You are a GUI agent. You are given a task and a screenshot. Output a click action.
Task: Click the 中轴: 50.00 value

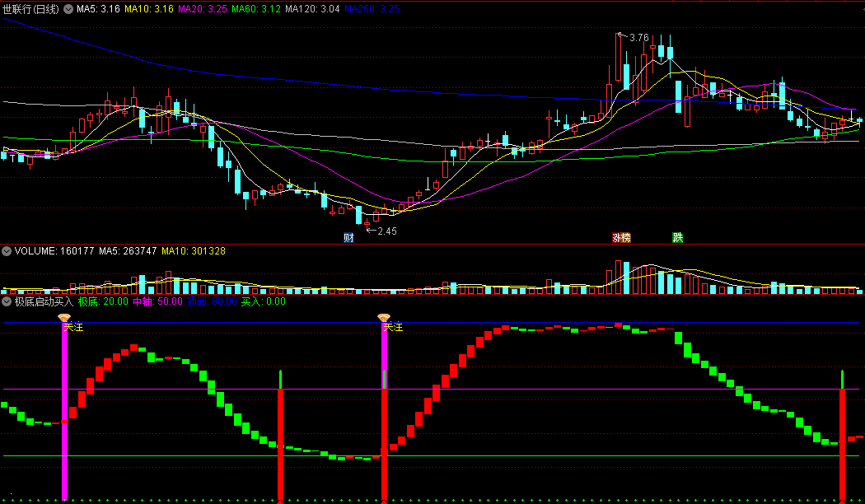158,301
